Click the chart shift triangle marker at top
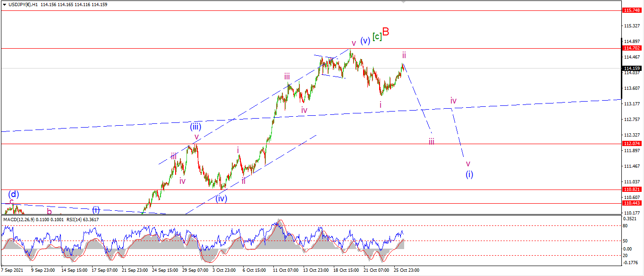The width and height of the screenshot is (644, 276). 403,2
